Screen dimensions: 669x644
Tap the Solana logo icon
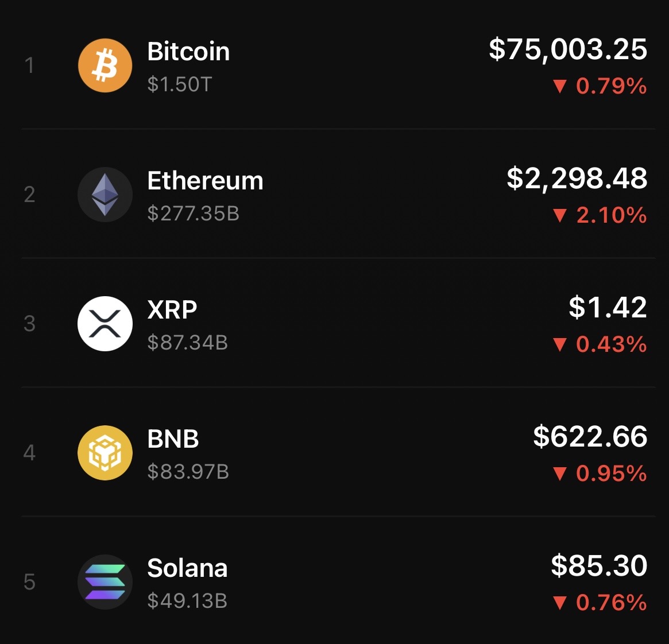pyautogui.click(x=105, y=582)
